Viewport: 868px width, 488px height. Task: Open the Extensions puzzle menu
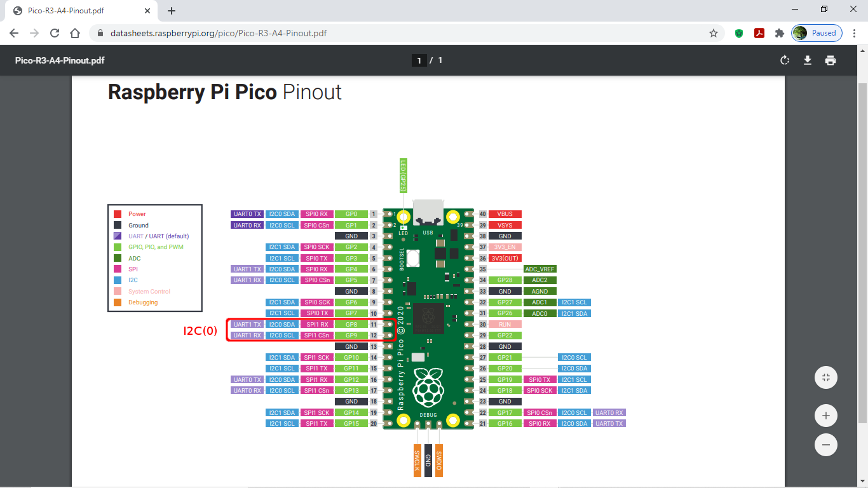click(780, 33)
